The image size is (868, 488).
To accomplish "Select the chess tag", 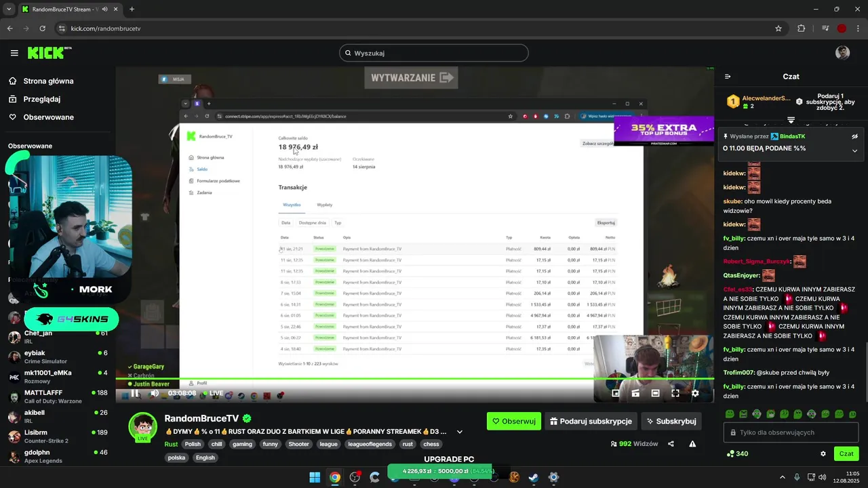I will [x=431, y=445].
